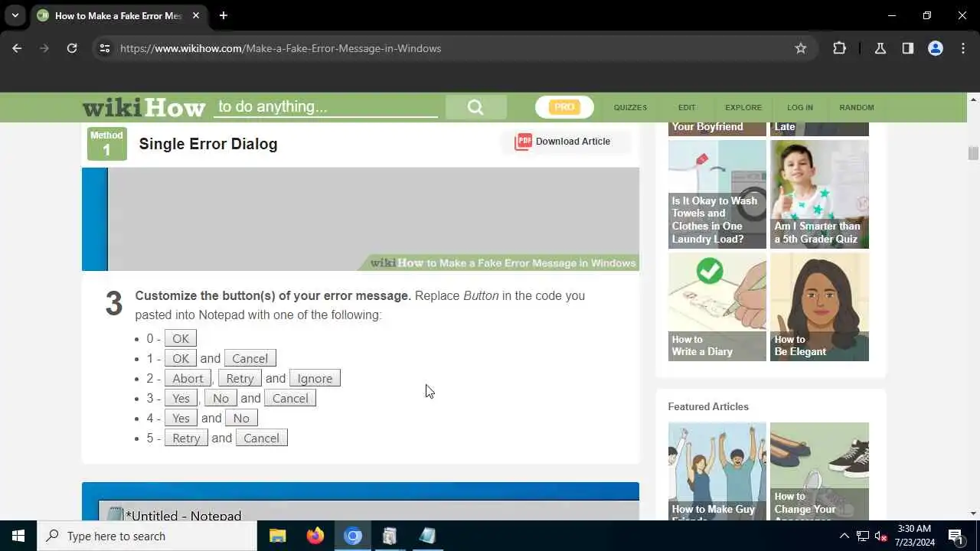Click the address bar URL

pyautogui.click(x=280, y=48)
